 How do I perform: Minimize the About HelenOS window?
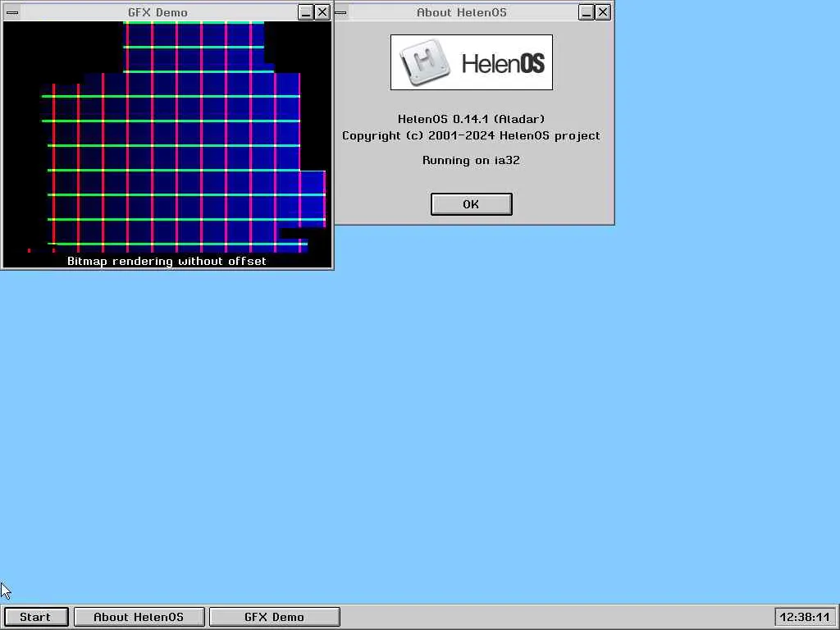coord(586,12)
